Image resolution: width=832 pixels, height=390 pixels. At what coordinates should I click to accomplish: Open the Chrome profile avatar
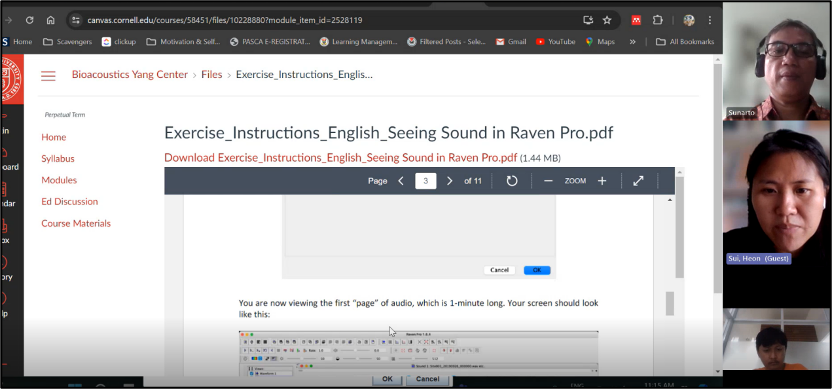pos(689,20)
